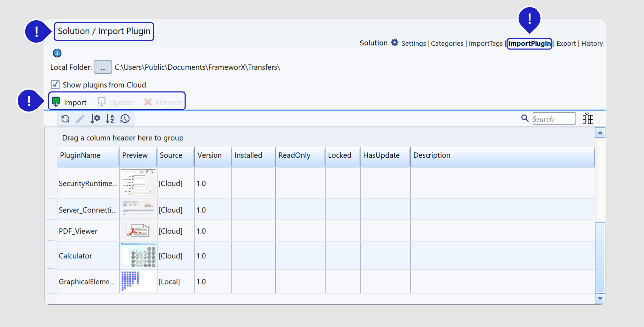Click the magnifier search icon
Screen dimensions: 644x327
525,118
